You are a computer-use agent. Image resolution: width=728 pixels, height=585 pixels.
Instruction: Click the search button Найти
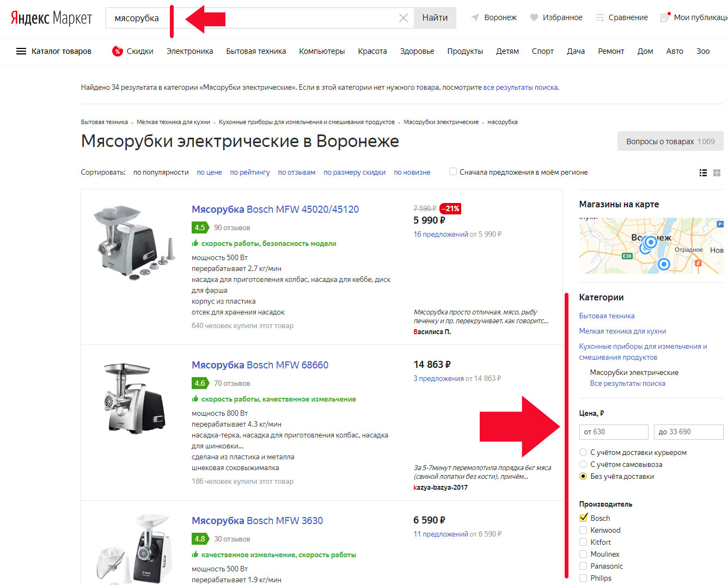[435, 18]
